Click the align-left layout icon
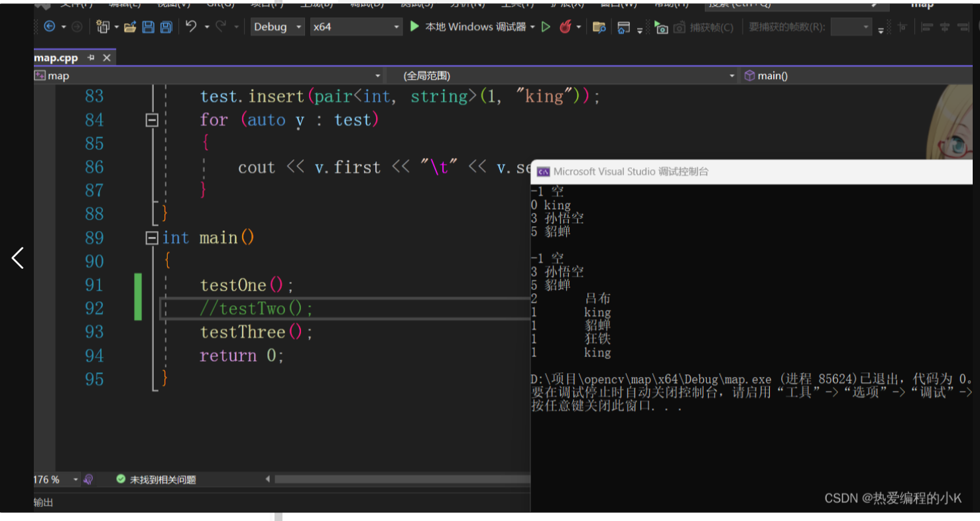Viewport: 980px width, 521px height. click(x=927, y=27)
